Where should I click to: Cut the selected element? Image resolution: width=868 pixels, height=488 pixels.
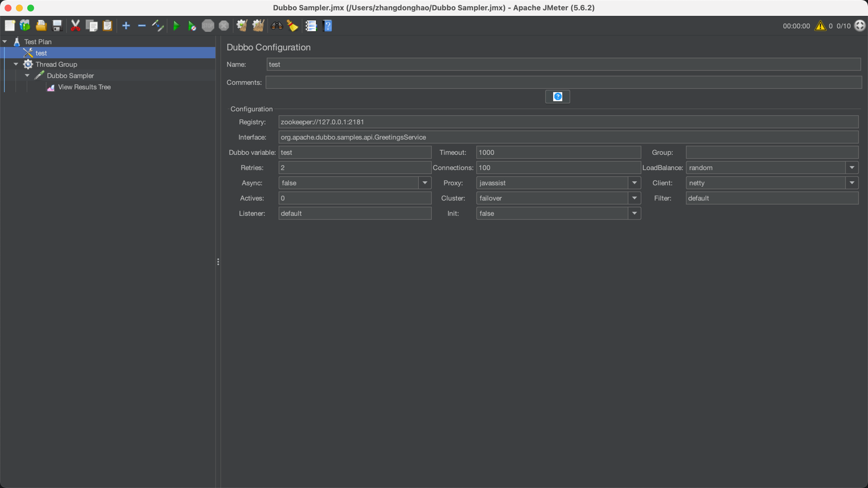pos(75,25)
